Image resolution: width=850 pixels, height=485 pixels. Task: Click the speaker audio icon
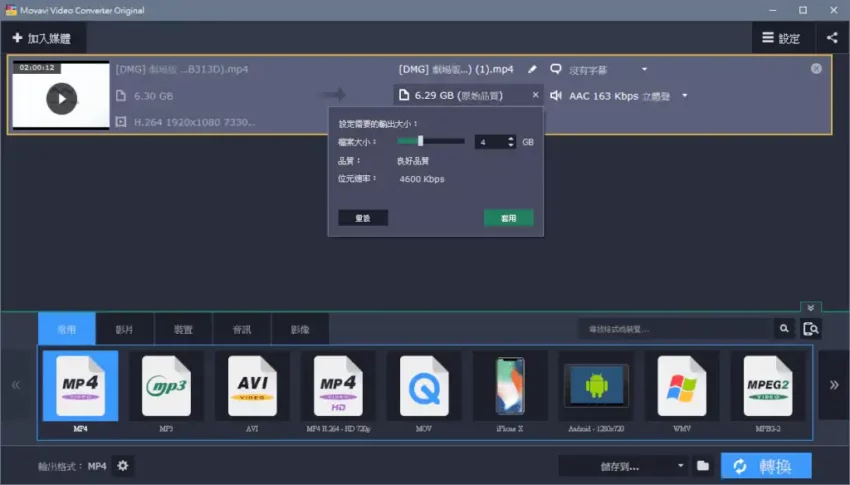click(556, 96)
